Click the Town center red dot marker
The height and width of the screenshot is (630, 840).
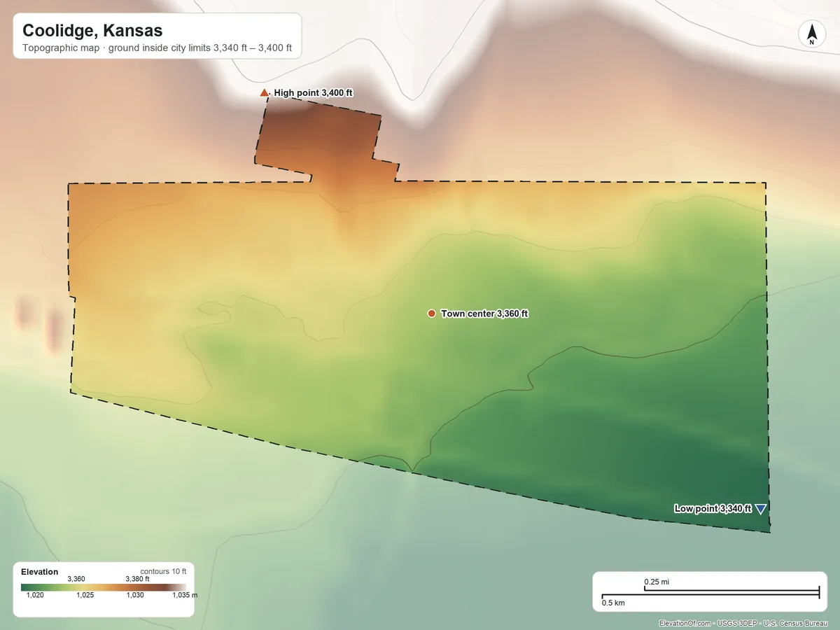(431, 314)
